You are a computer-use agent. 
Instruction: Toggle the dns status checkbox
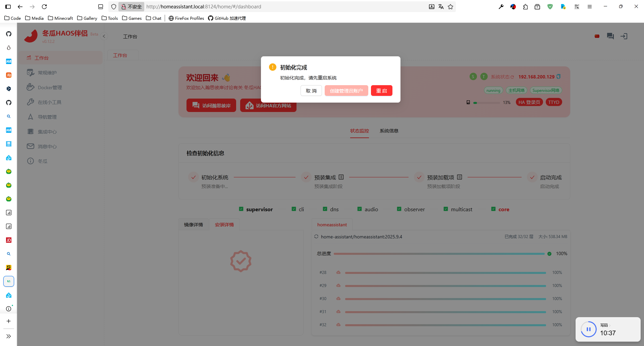pyautogui.click(x=325, y=209)
